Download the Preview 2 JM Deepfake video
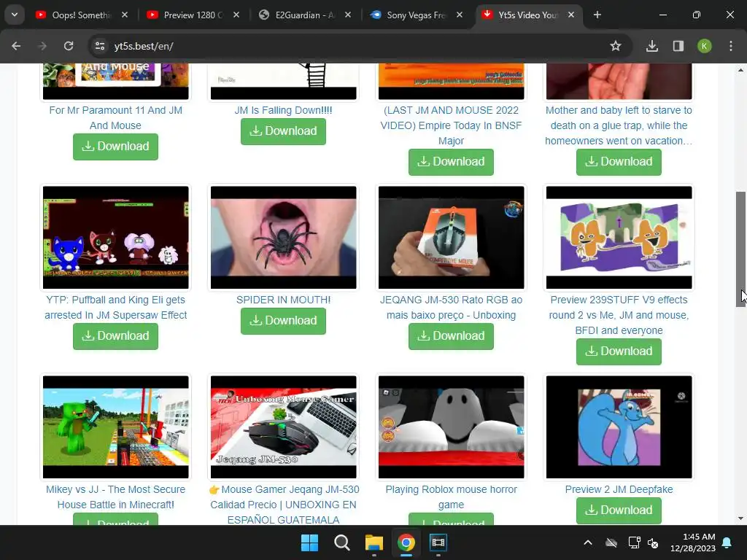747x560 pixels. pyautogui.click(x=619, y=510)
